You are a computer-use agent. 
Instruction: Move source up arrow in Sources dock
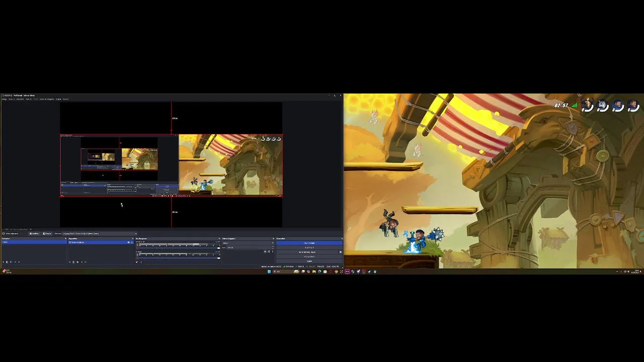point(82,262)
